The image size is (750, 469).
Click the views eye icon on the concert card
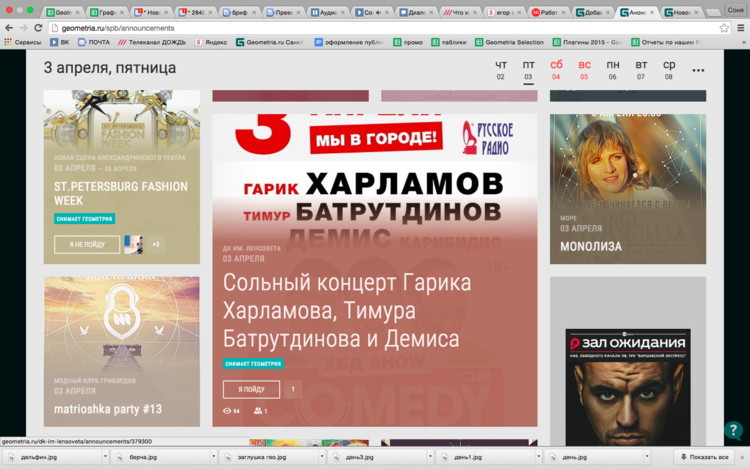[x=227, y=411]
